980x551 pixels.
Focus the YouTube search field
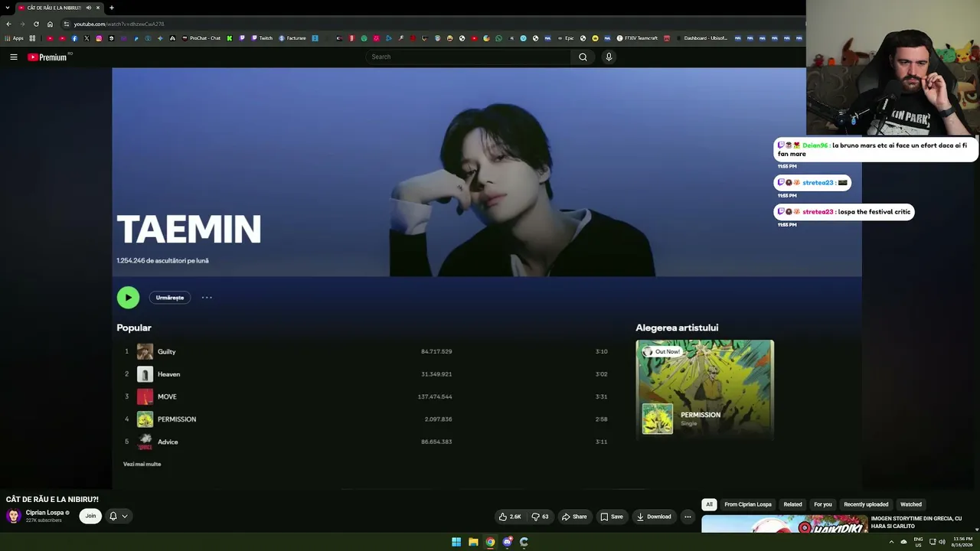click(x=468, y=57)
